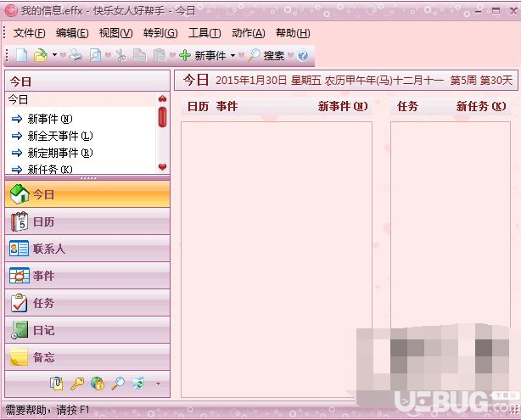Open the 文件(F) menu

(29, 33)
